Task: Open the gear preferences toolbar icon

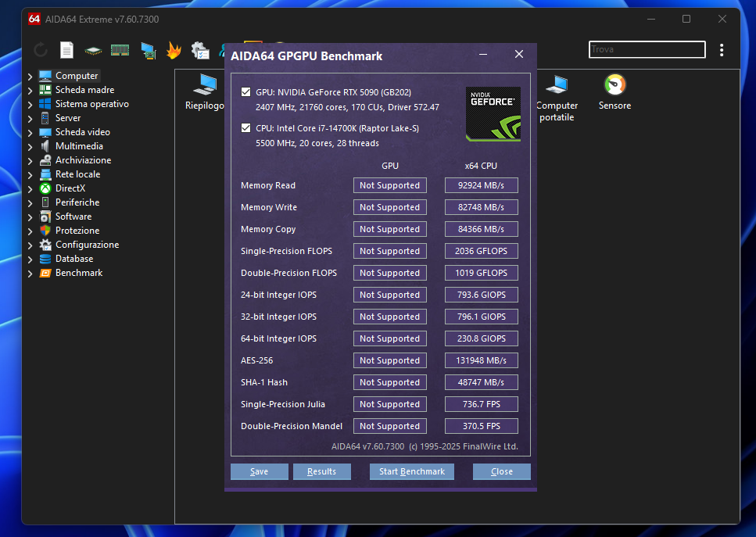Action: tap(200, 50)
